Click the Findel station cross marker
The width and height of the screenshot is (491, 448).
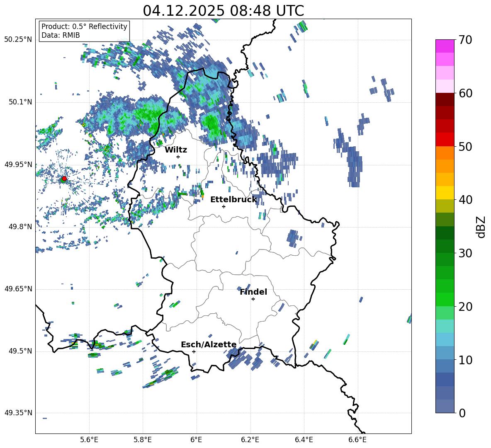(253, 299)
